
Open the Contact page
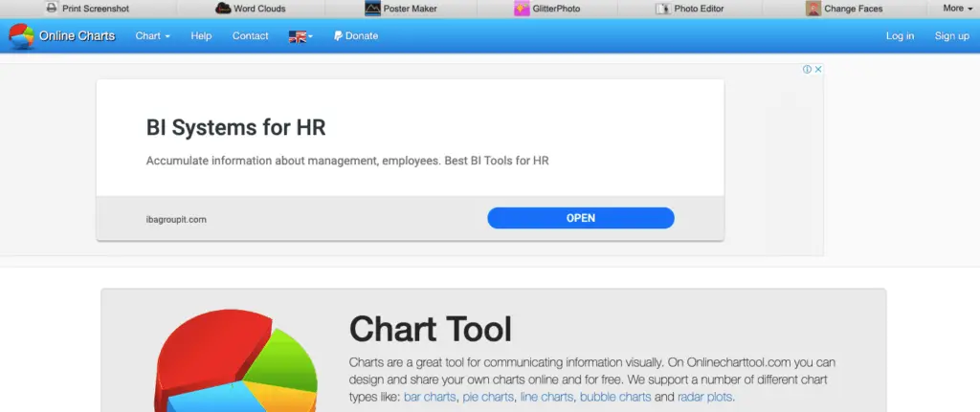[250, 35]
